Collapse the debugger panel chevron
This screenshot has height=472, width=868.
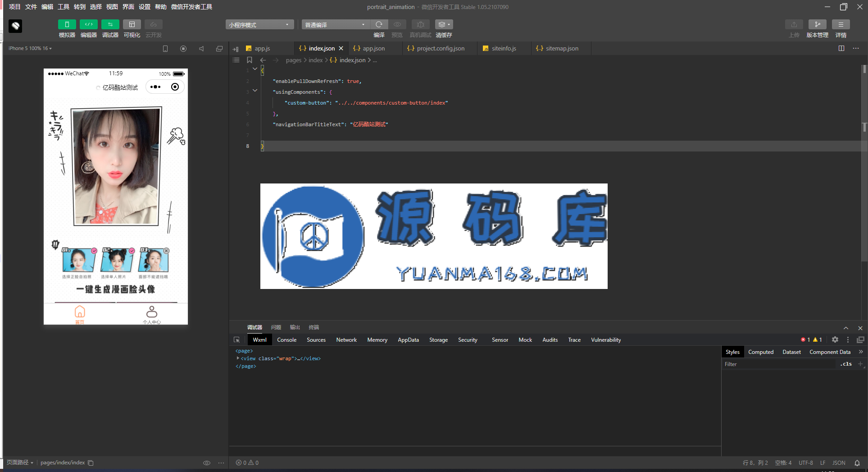click(x=846, y=328)
